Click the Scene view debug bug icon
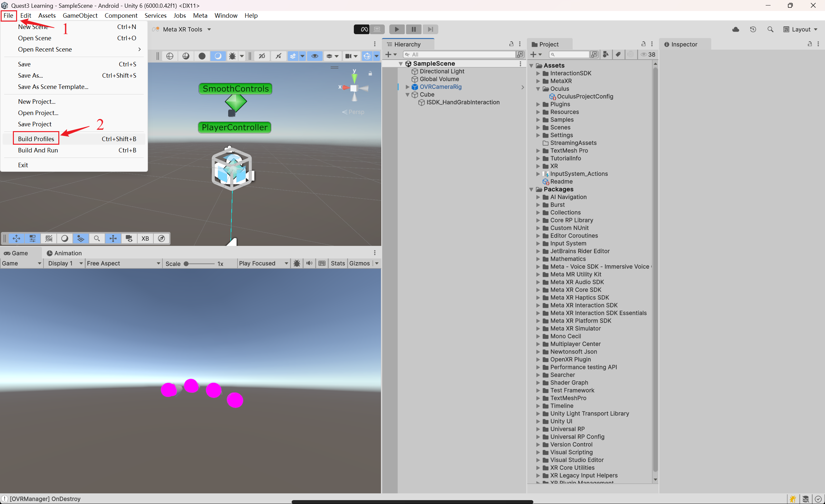The height and width of the screenshot is (504, 825). click(x=232, y=56)
